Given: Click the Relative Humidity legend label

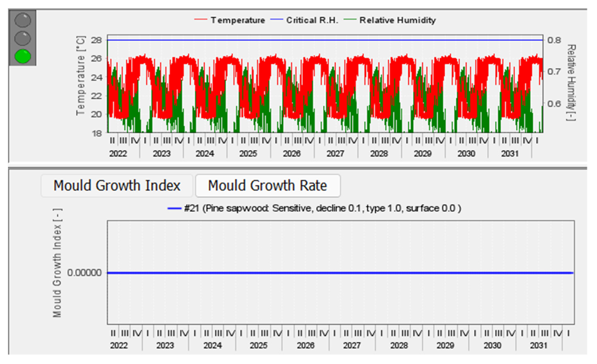Looking at the screenshot, I should pyautogui.click(x=397, y=20).
